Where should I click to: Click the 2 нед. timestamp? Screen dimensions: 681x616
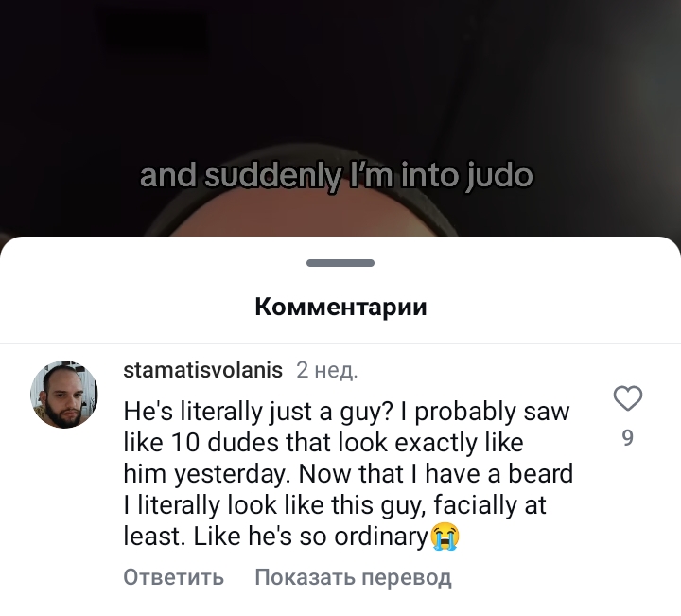click(x=327, y=370)
